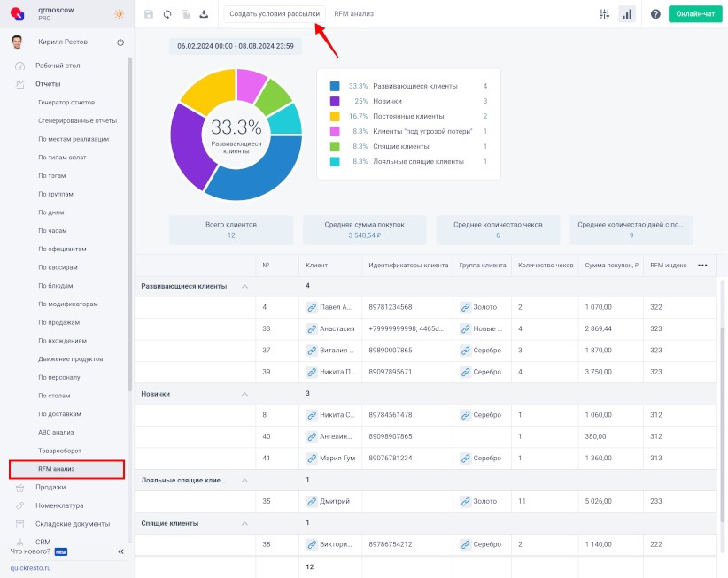Click the Quick Resto logo icon
Image resolution: width=728 pixels, height=578 pixels.
click(17, 14)
